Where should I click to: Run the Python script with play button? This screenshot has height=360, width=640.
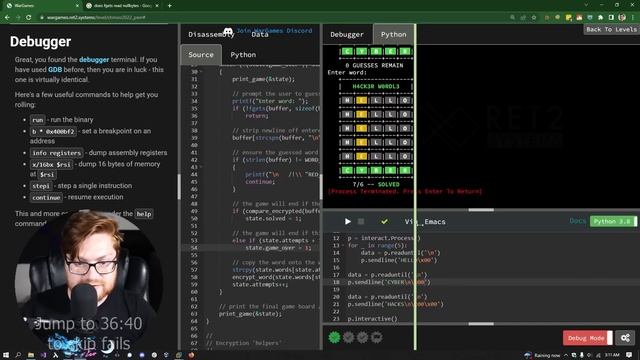(347, 222)
